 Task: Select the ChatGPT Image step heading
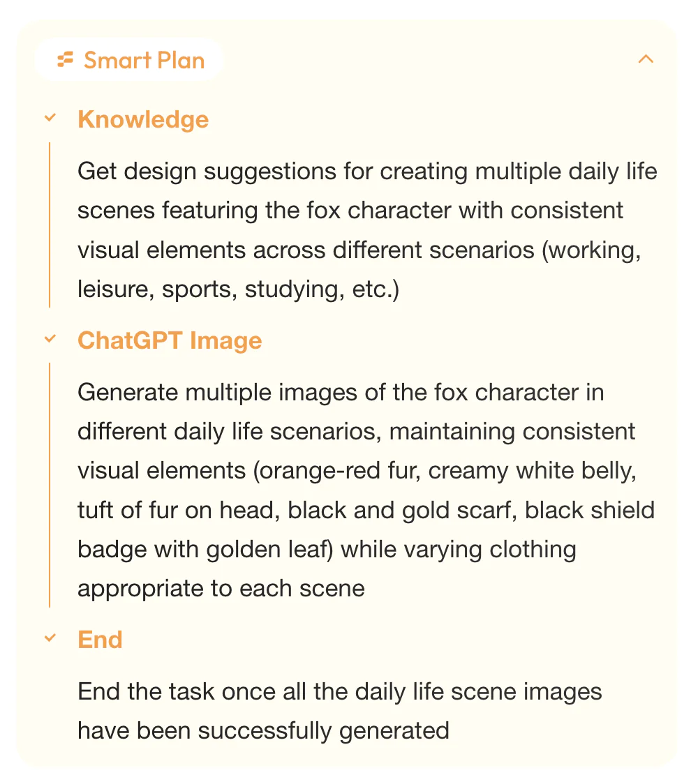tap(170, 340)
